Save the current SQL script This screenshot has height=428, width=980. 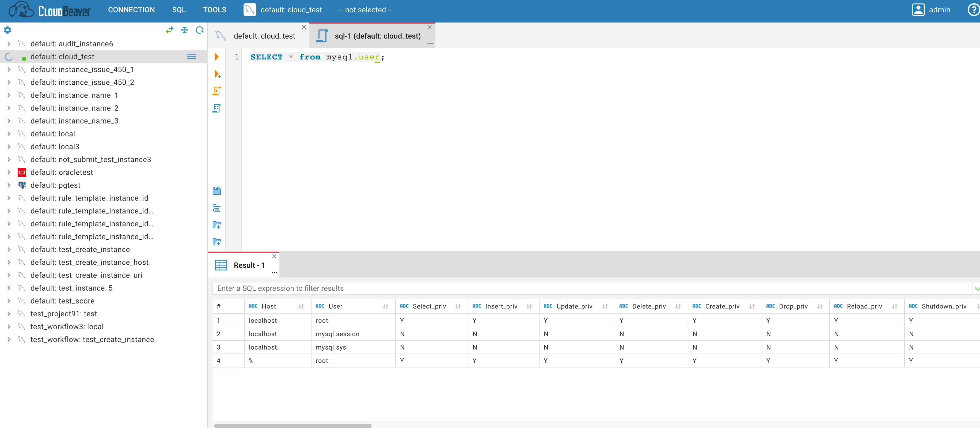click(217, 190)
